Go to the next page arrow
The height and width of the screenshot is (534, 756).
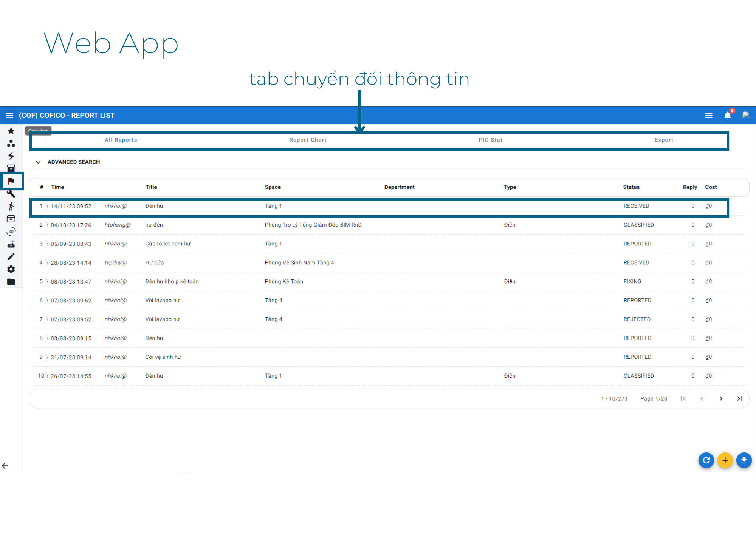[x=721, y=399]
